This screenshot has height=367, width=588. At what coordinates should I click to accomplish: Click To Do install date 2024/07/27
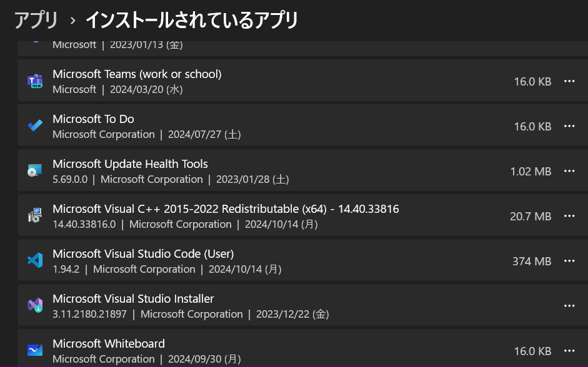point(204,134)
